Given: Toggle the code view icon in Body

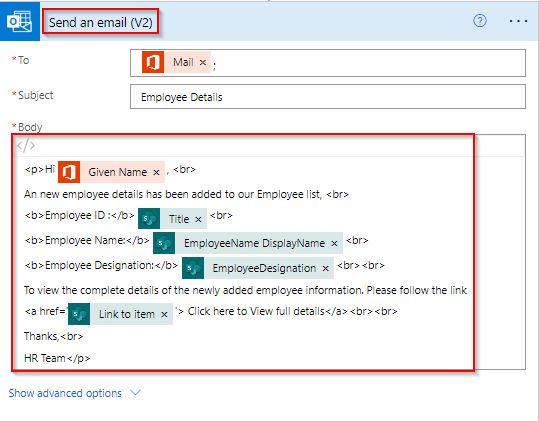Looking at the screenshot, I should pos(26,146).
